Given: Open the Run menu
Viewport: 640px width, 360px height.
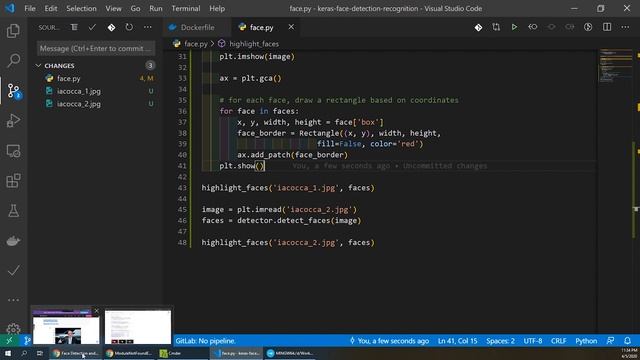Looking at the screenshot, I should 156,8.
